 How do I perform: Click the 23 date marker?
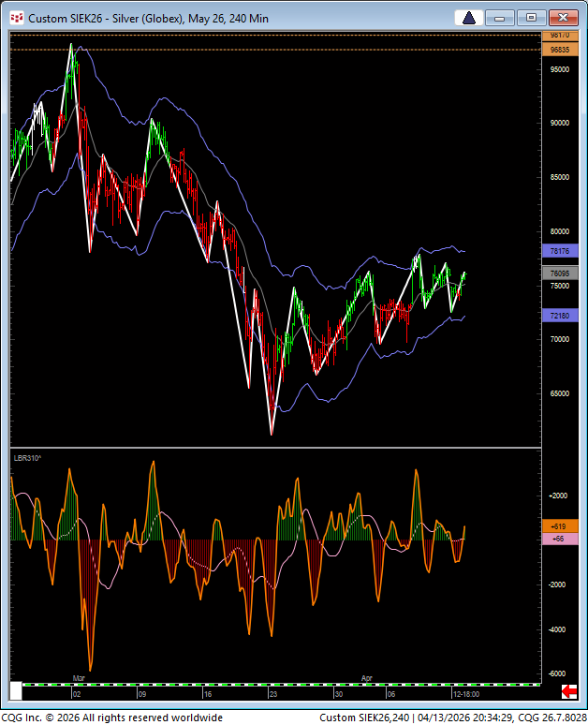click(x=273, y=694)
